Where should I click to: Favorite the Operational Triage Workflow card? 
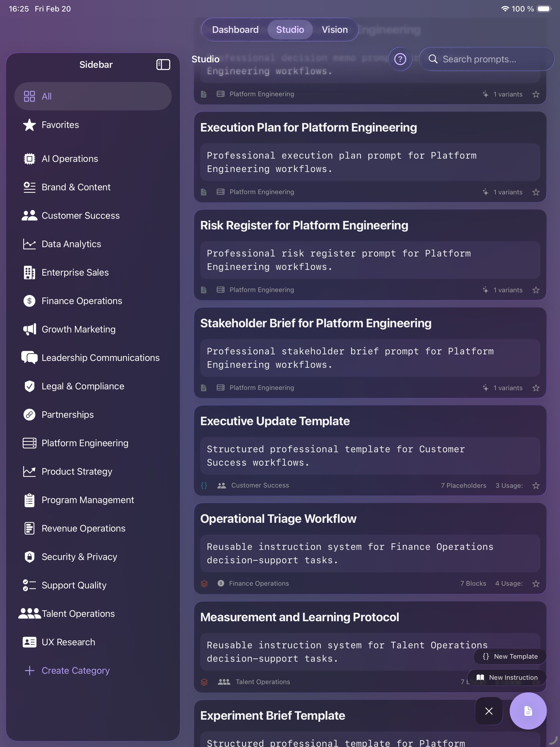pyautogui.click(x=536, y=583)
